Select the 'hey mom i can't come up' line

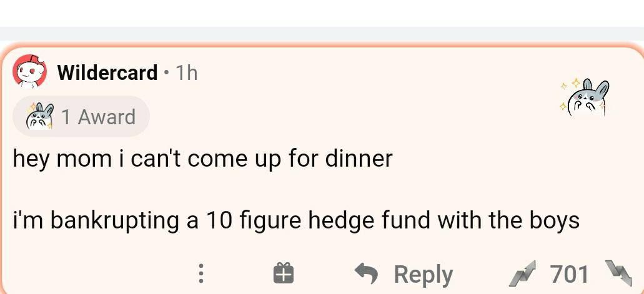point(203,159)
